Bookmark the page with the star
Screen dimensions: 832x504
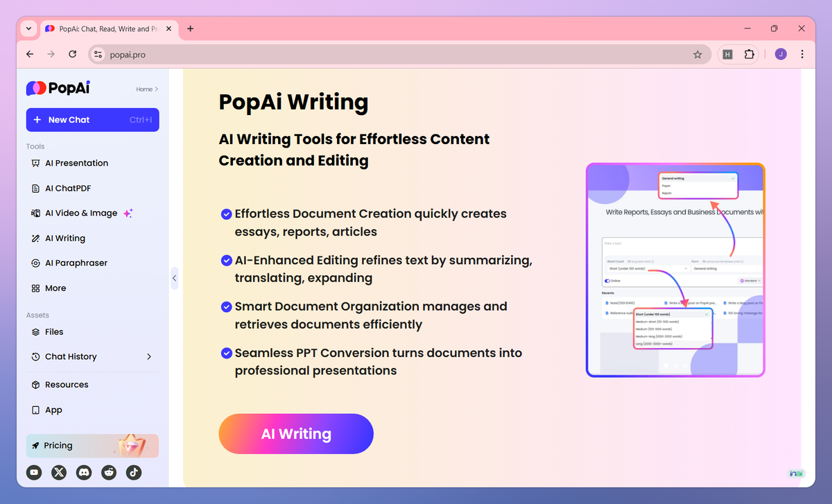697,54
